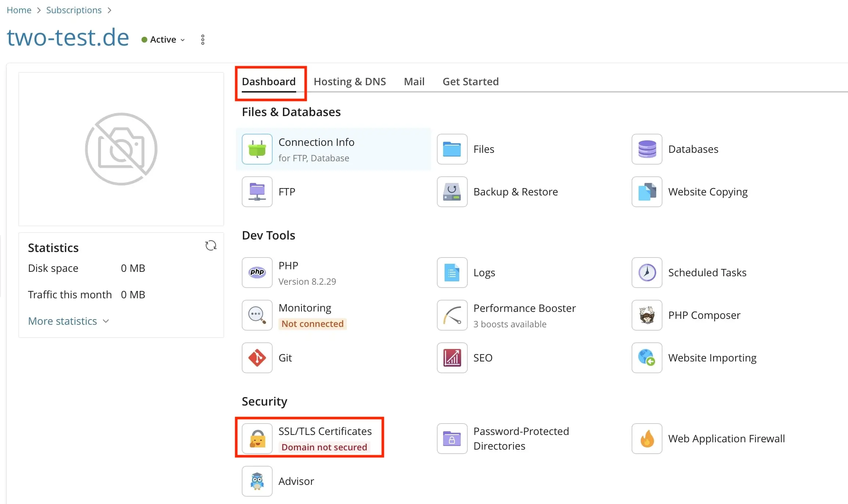Refresh statistics with the reload icon
Screen dimensions: 848x504
click(x=211, y=245)
